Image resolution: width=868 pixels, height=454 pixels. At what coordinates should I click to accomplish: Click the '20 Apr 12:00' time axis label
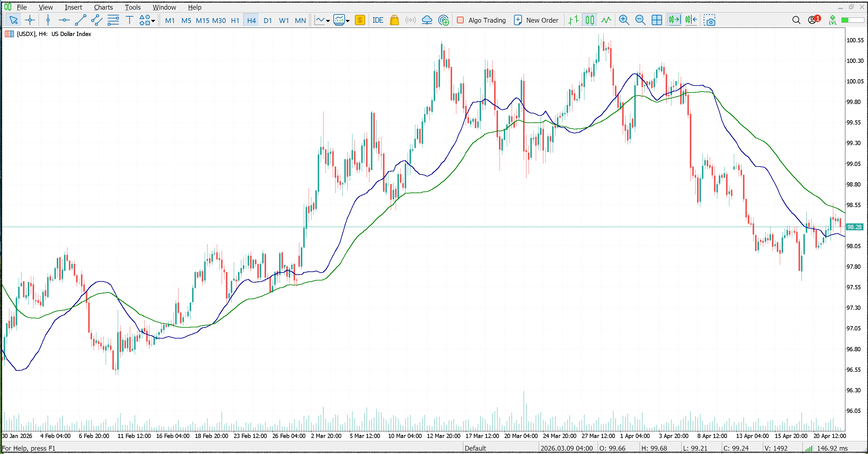coord(829,436)
